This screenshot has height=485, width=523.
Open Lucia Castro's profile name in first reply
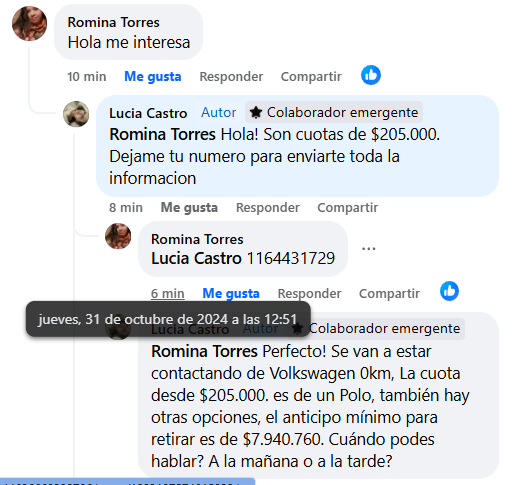(x=148, y=113)
